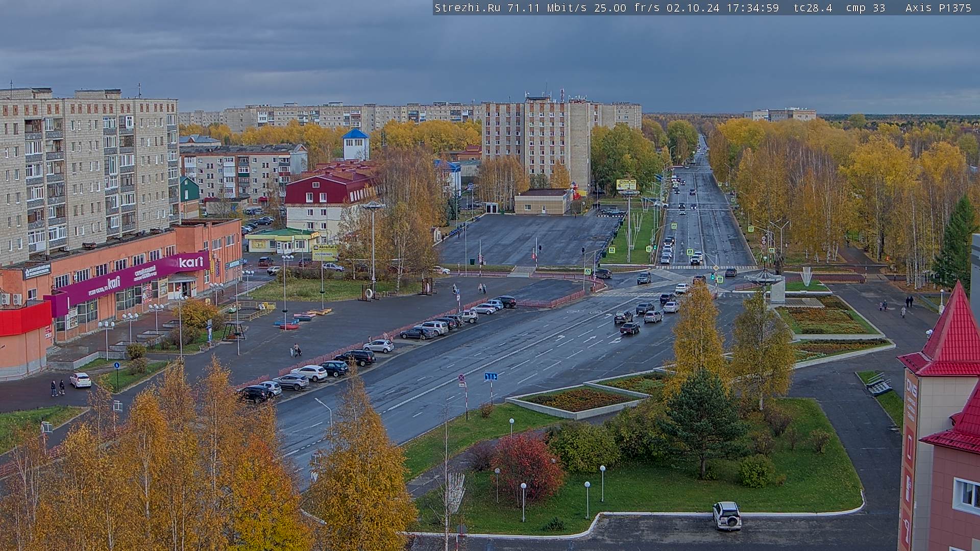Viewport: 980px width, 551px height.
Task: Select the 71.11 Mbit/s bitrate readout
Action: tap(547, 8)
